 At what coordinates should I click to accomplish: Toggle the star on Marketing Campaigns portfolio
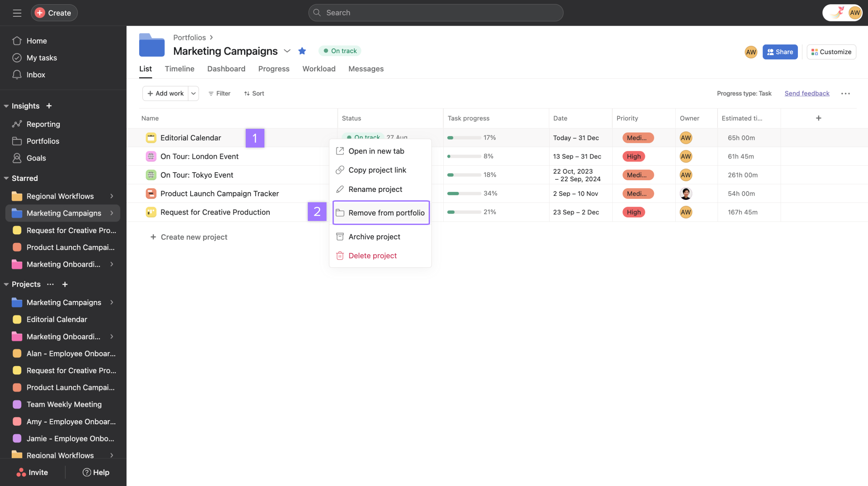coord(302,51)
